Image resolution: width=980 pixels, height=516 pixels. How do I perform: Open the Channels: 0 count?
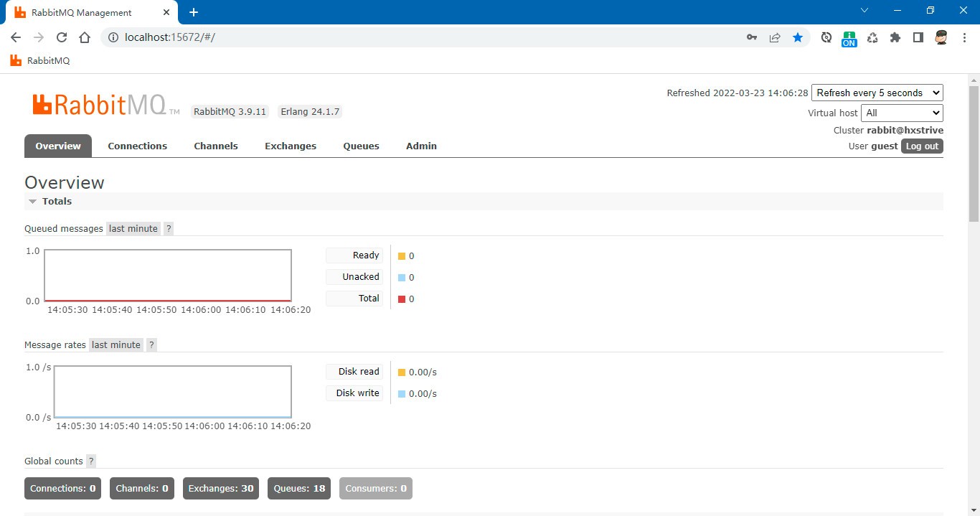click(x=142, y=488)
